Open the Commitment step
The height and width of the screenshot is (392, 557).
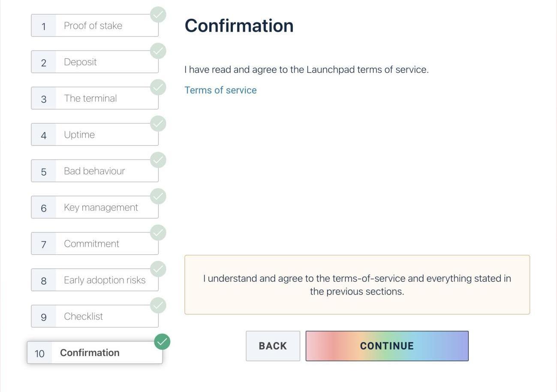(95, 244)
